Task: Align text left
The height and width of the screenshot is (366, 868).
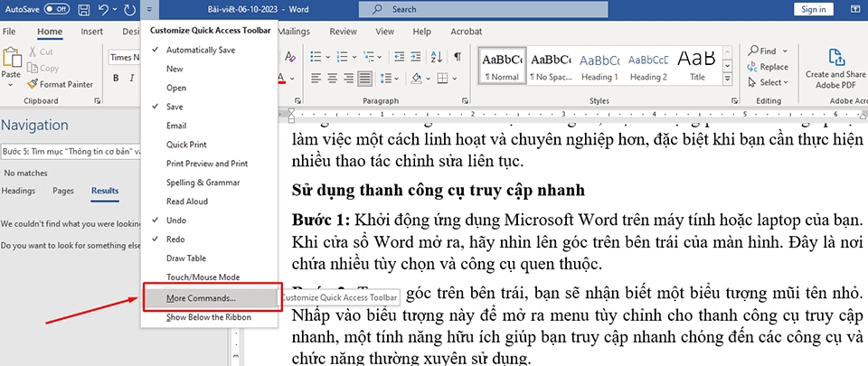Action: 316,78
